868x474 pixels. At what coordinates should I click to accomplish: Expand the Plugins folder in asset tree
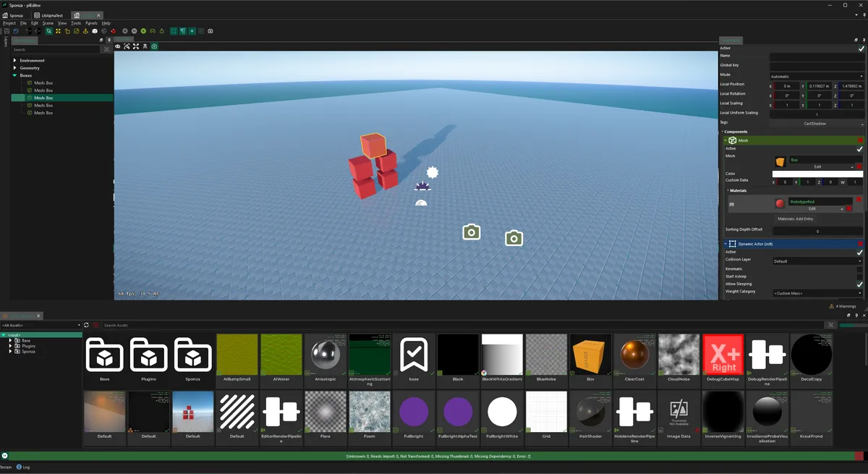pyautogui.click(x=10, y=346)
